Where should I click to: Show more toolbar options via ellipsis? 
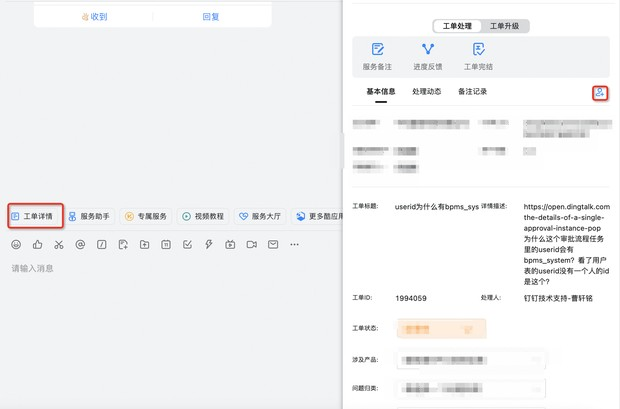coord(294,245)
